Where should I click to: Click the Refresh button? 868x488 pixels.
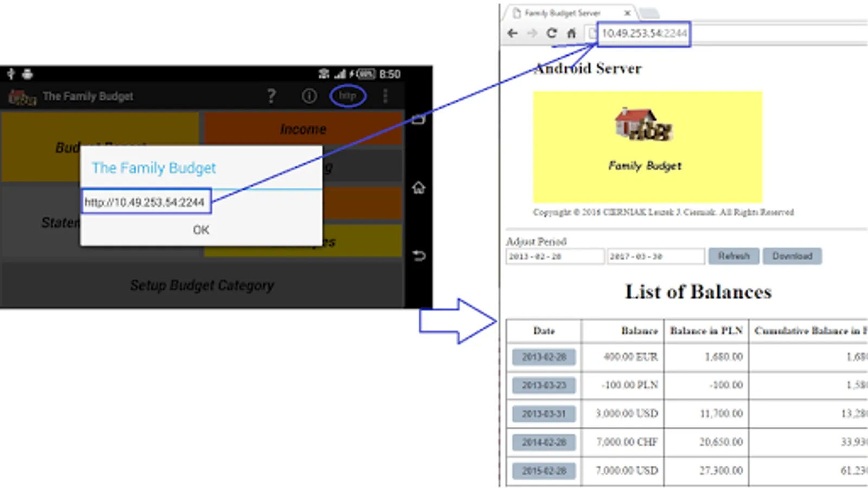[734, 256]
